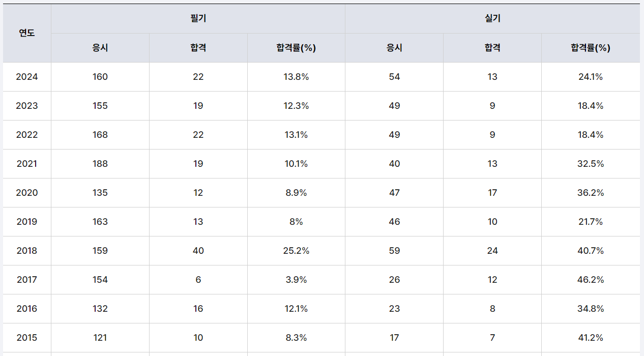Click the 13.8% pass rate cell
Viewport: 644px width, 356px height.
[x=296, y=77]
